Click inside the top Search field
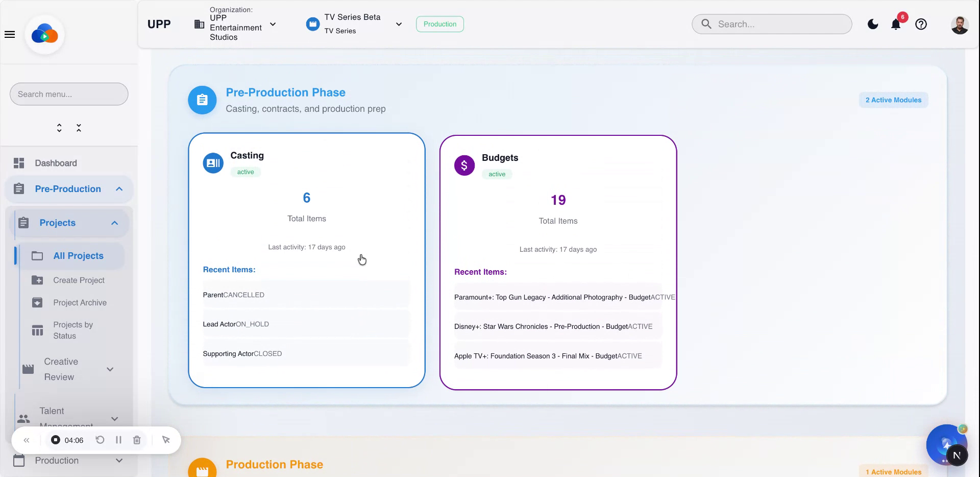Viewport: 980px width, 477px height. [x=771, y=24]
